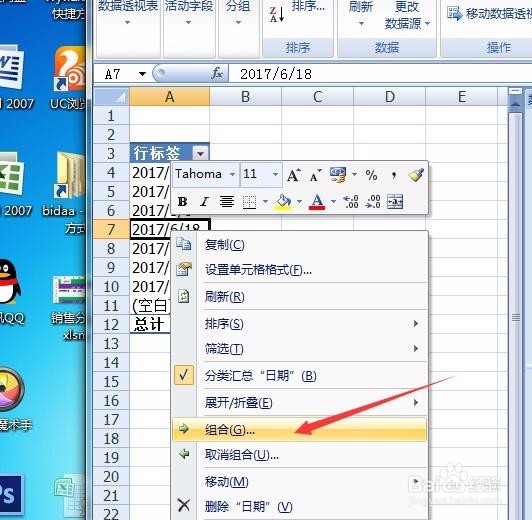Click the vertical scrollbar thumb
Screen dimensions: 532x520
(x=516, y=317)
